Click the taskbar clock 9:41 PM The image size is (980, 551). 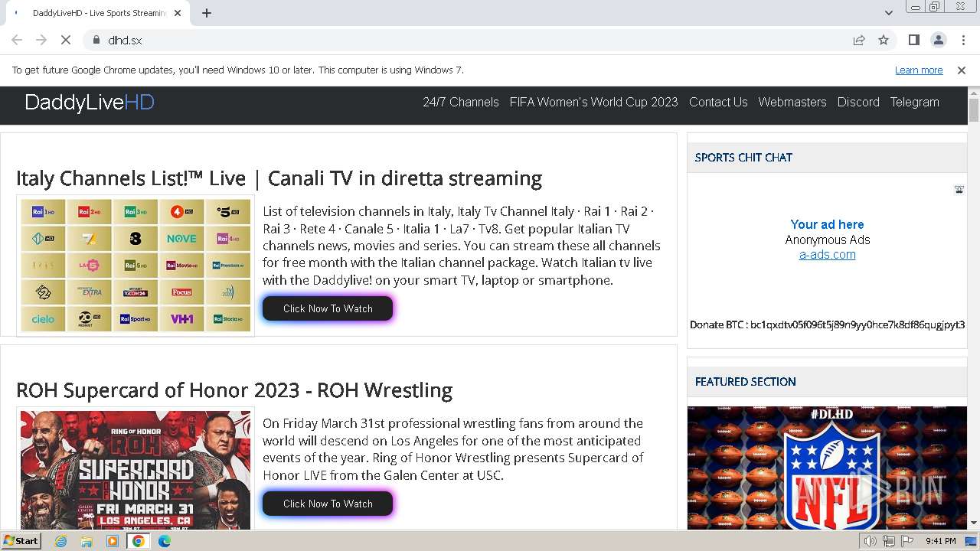941,541
